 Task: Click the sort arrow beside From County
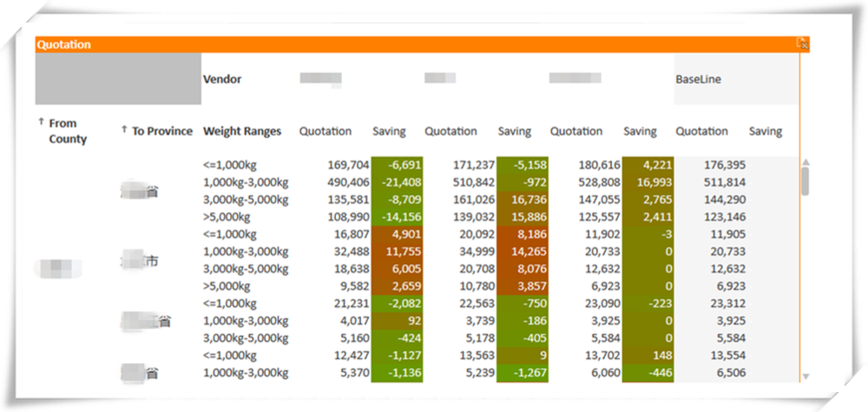click(x=41, y=123)
